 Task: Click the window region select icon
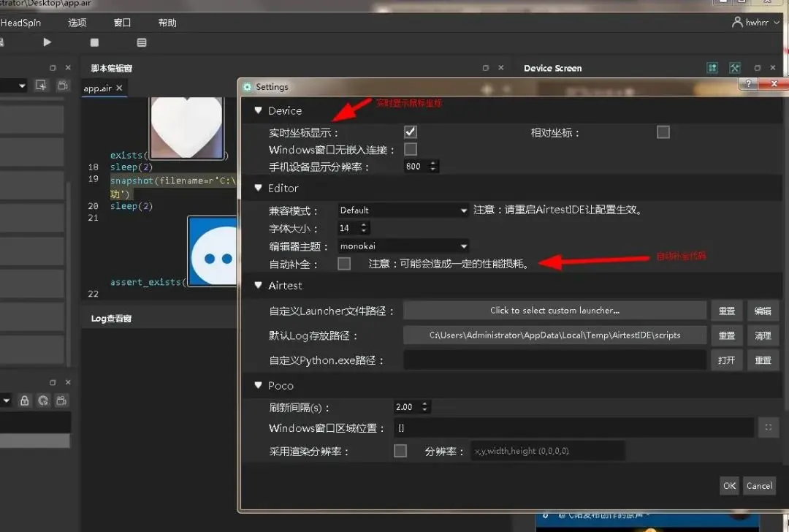pos(768,427)
